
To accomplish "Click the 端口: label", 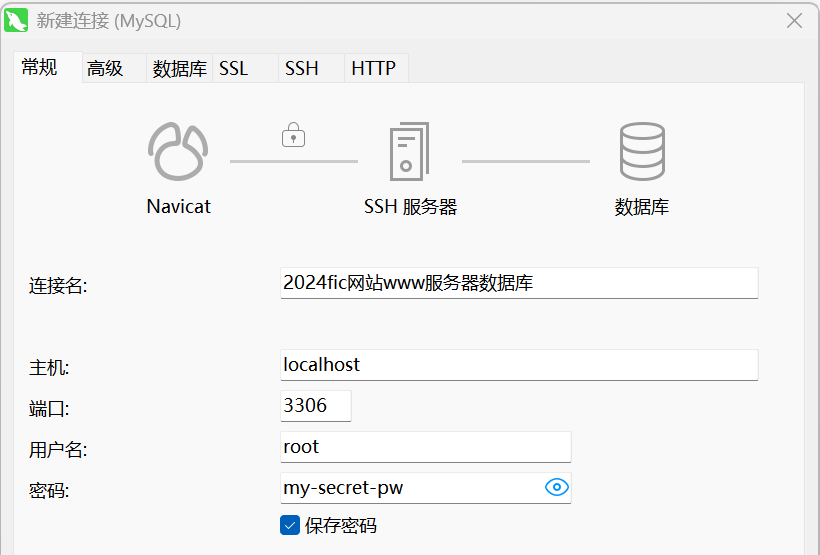I will 49,408.
